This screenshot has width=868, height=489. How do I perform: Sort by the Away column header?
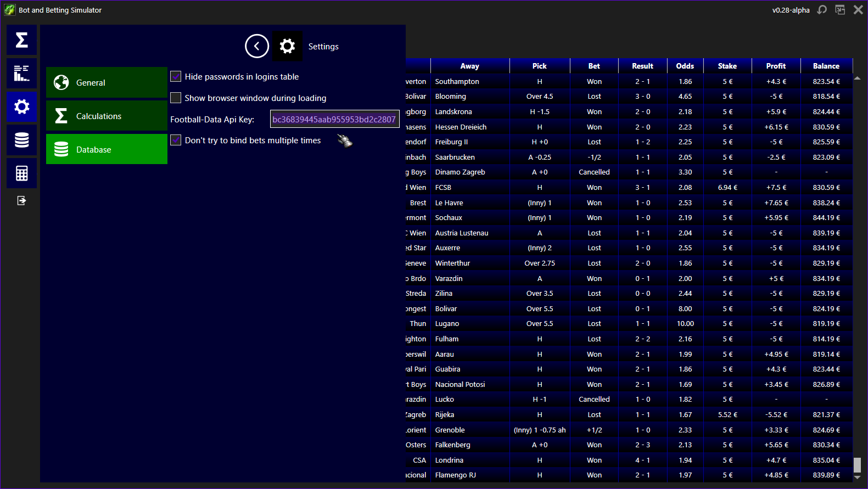click(x=470, y=66)
